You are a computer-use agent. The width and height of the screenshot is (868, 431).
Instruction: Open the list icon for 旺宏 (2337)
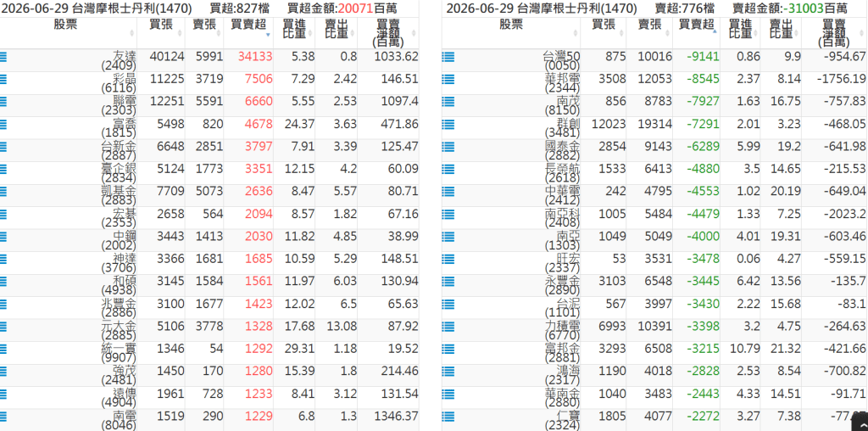tap(448, 259)
